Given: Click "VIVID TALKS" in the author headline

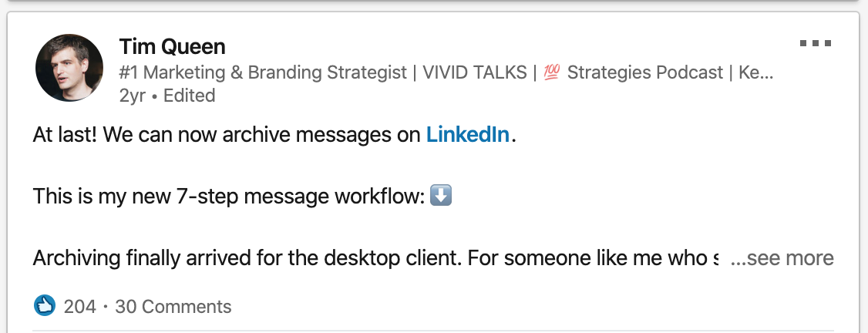Looking at the screenshot, I should [475, 73].
